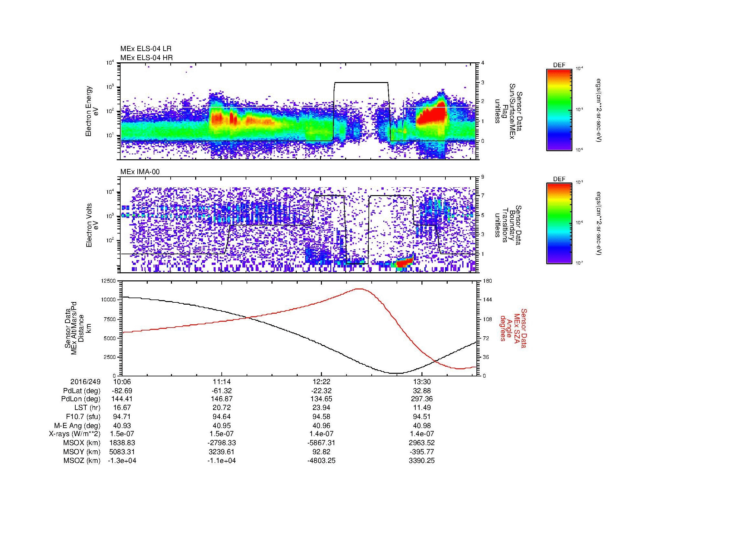Select the lower DEF color bar for IMA
756x534 pixels.
pos(559,224)
